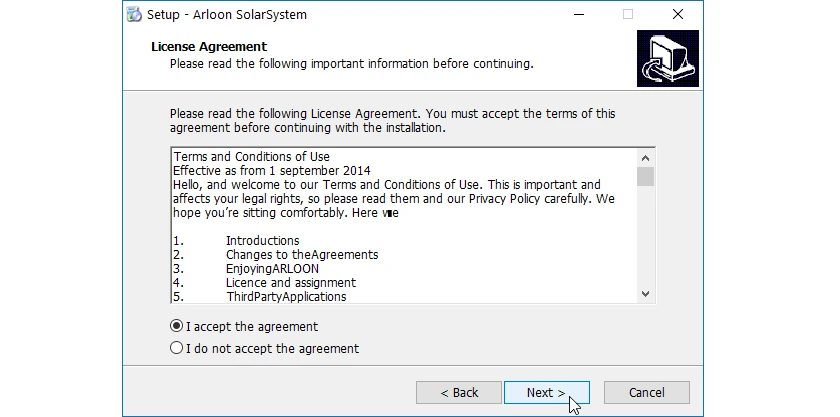Click 'ThirdPartyApplications' line in license text
This screenshot has width=840, height=417.
tap(286, 296)
